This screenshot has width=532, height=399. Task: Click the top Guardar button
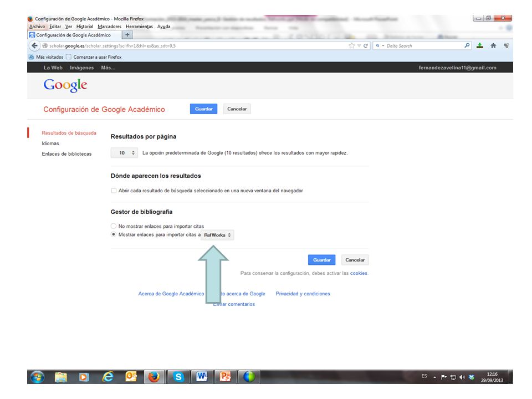pos(203,109)
